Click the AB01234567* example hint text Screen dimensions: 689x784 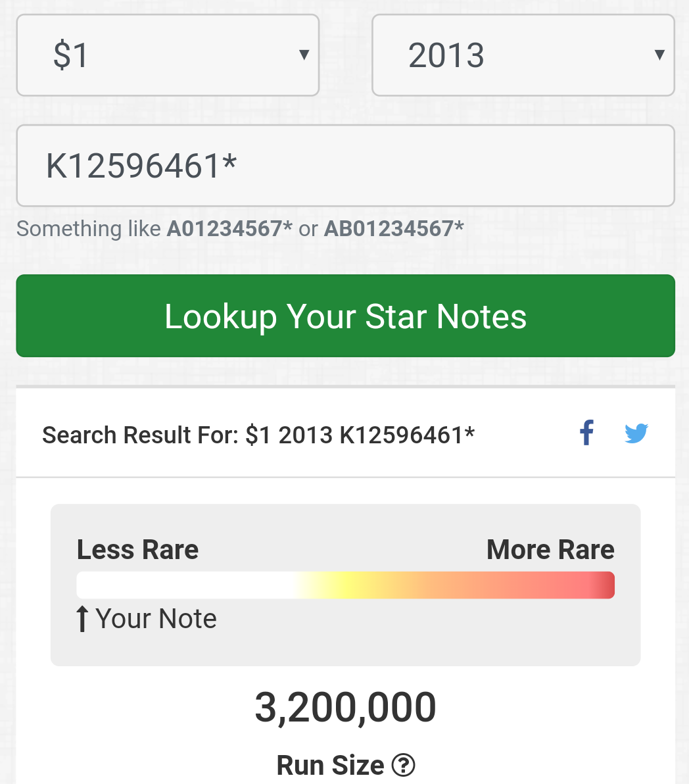[x=394, y=229]
